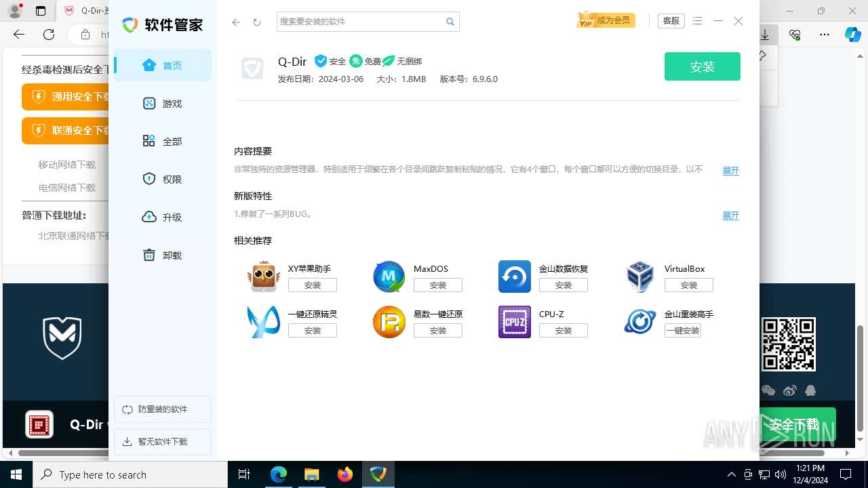Open Copilot in Edge sidebar
This screenshot has width=868, height=488.
coord(852,35)
